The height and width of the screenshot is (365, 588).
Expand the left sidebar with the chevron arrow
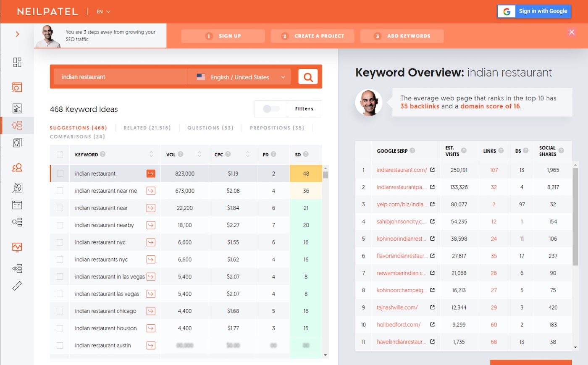(17, 34)
